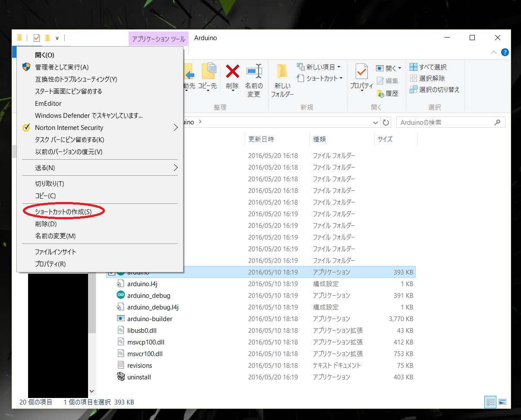
Task: Click すべて選択 in the ribbon
Action: (428, 67)
